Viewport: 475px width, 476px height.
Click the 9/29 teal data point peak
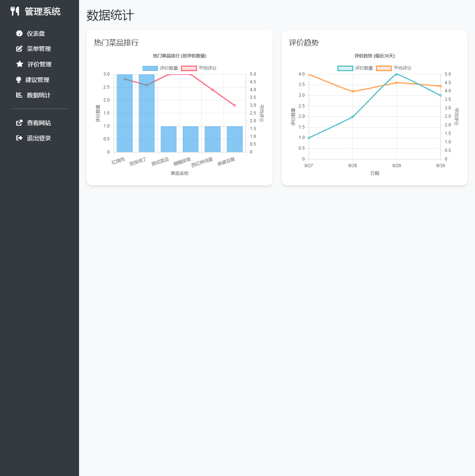396,74
